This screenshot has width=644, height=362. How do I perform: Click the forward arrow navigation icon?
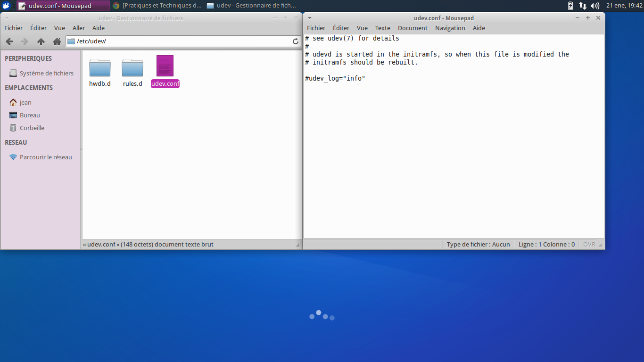click(x=25, y=41)
